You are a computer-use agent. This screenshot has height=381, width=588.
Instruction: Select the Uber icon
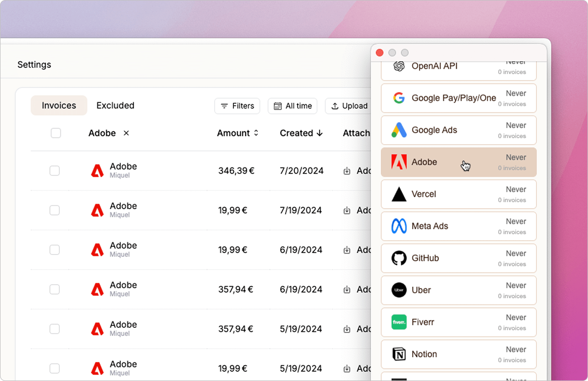click(399, 290)
